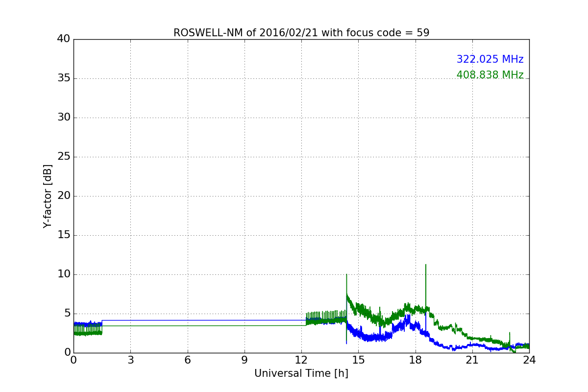The height and width of the screenshot is (392, 588).
Task: Click the y-axis tick label 30
Action: coord(64,117)
